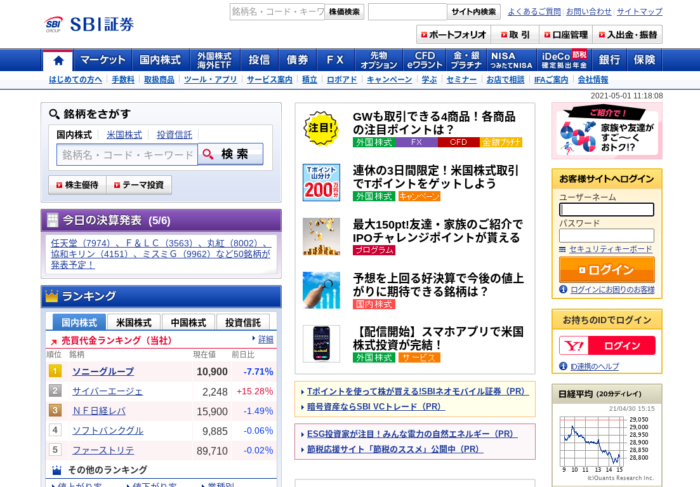The width and height of the screenshot is (700, 487).
Task: Open the 暗号資産ならSBI VCトレード link
Action: [376, 407]
